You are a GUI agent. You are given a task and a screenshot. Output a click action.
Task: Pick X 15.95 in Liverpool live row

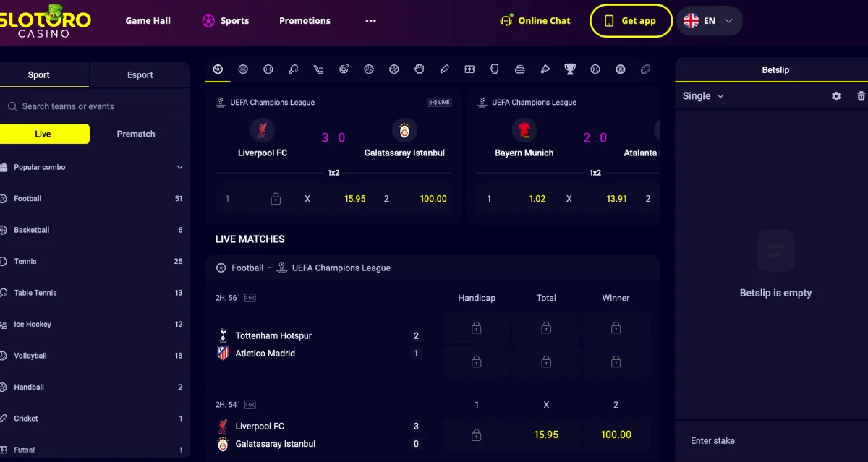[x=546, y=435]
